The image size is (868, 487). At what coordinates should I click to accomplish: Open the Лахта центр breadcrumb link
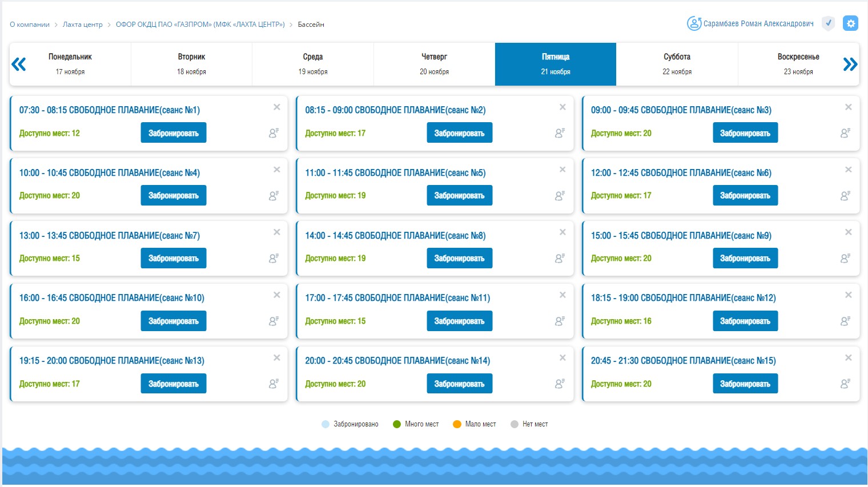[x=82, y=25]
